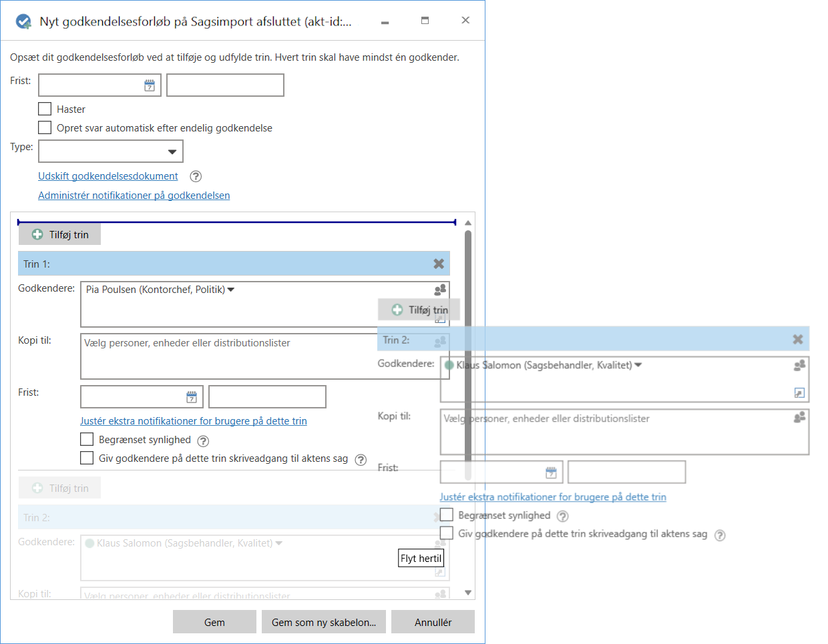Focus the time field beside the top Frist date
Screen dimensions: 828x644
coord(225,85)
